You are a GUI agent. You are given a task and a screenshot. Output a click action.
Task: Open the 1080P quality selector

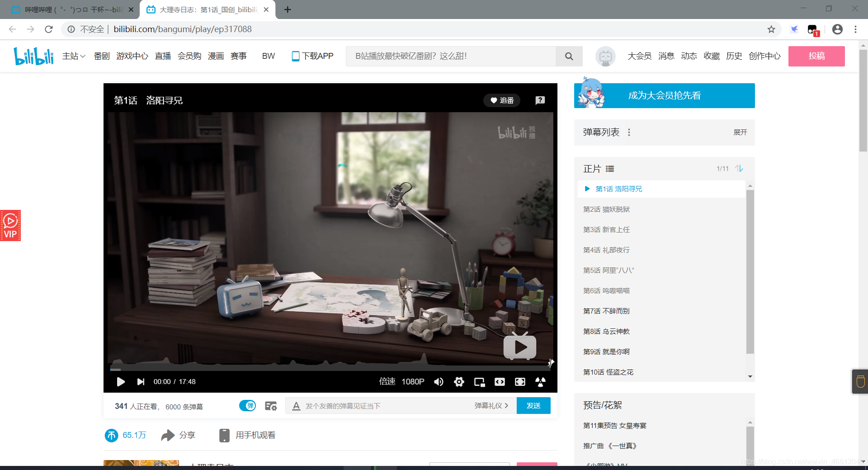click(x=413, y=382)
